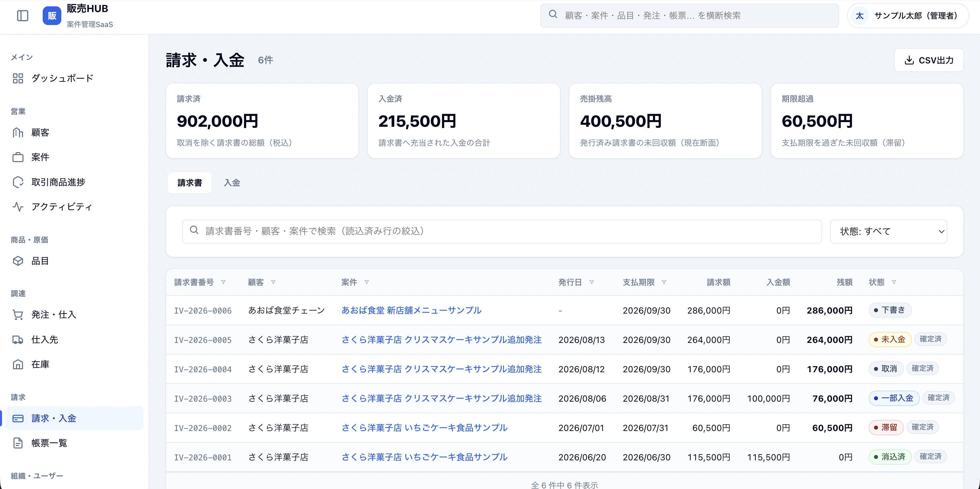
Task: Click invoice number IV-2026-0003
Action: click(203, 399)
